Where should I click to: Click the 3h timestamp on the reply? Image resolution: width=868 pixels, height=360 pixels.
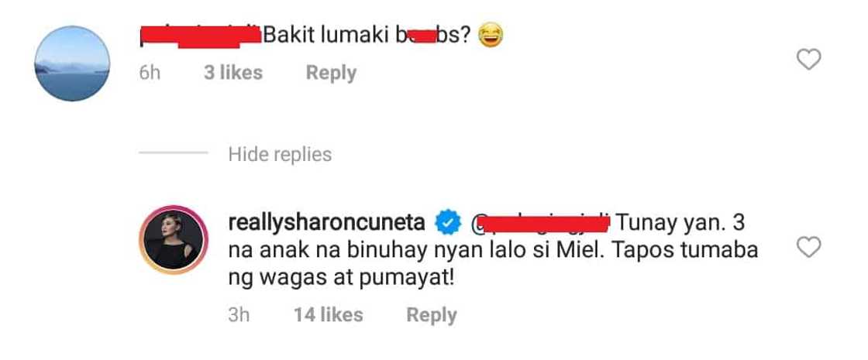239,314
